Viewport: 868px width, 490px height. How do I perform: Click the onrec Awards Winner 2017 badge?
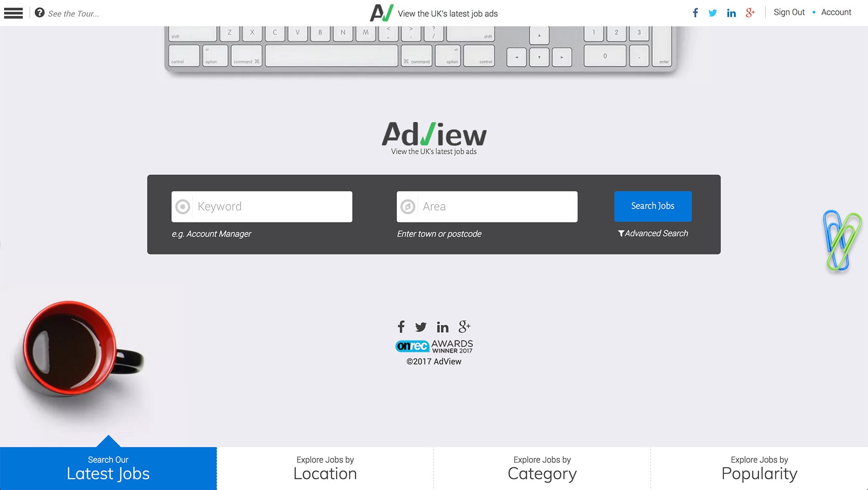(434, 347)
